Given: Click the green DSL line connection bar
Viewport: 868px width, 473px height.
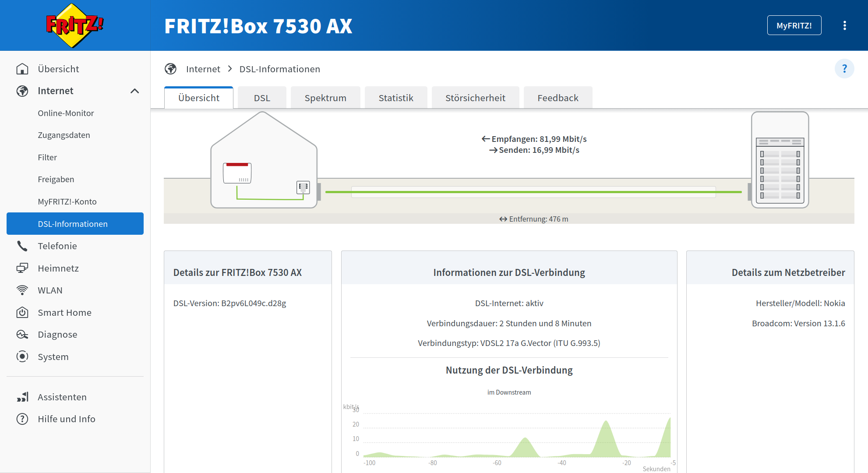Looking at the screenshot, I should coord(533,192).
